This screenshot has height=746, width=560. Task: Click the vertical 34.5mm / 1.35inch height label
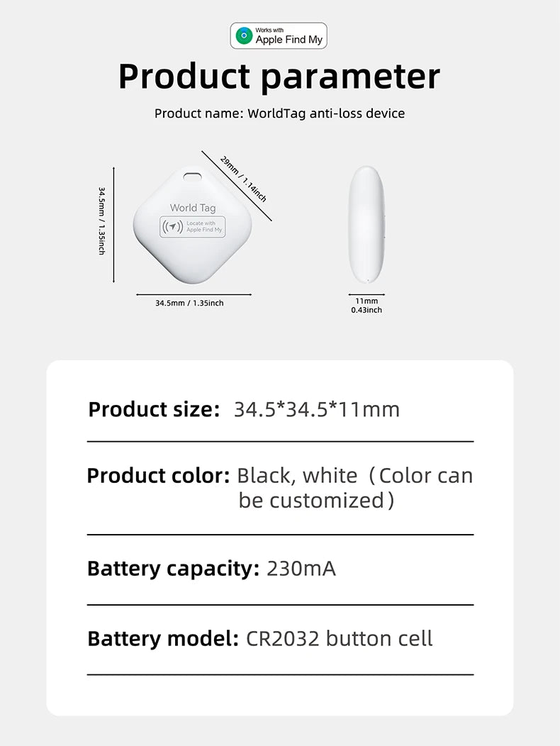(x=101, y=221)
